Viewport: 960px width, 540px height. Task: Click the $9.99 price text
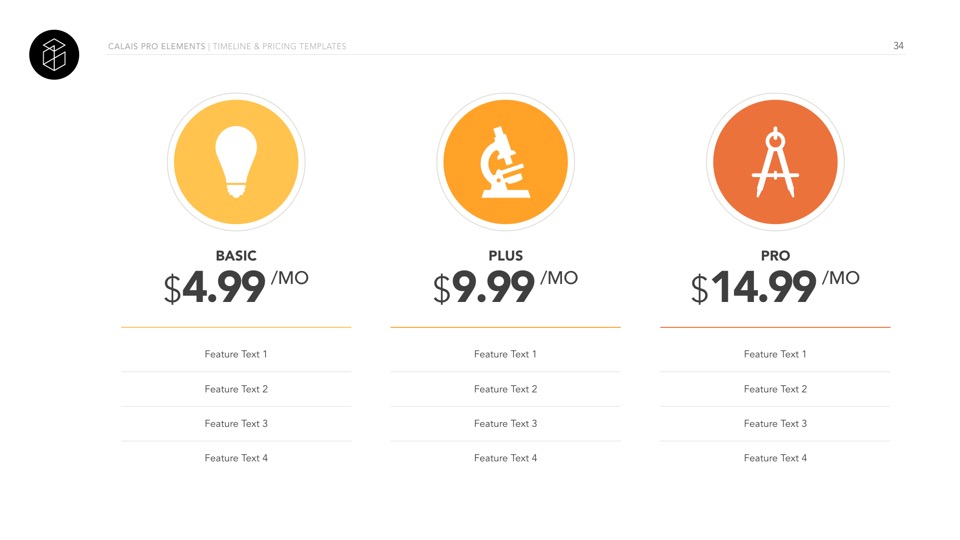pyautogui.click(x=484, y=288)
